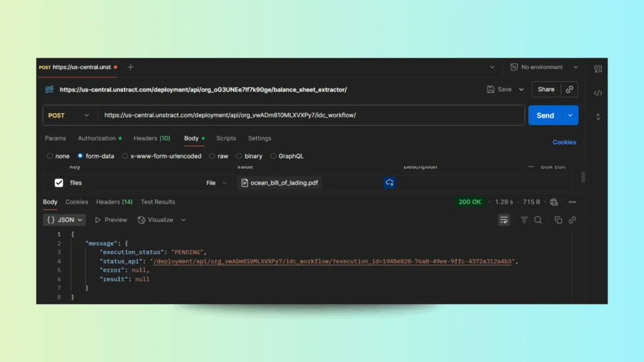Search the response body with magnifier icon
This screenshot has height=362, width=644.
click(538, 220)
